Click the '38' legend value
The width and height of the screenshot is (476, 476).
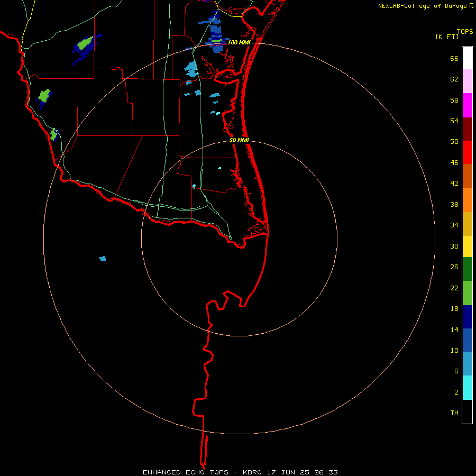[454, 204]
